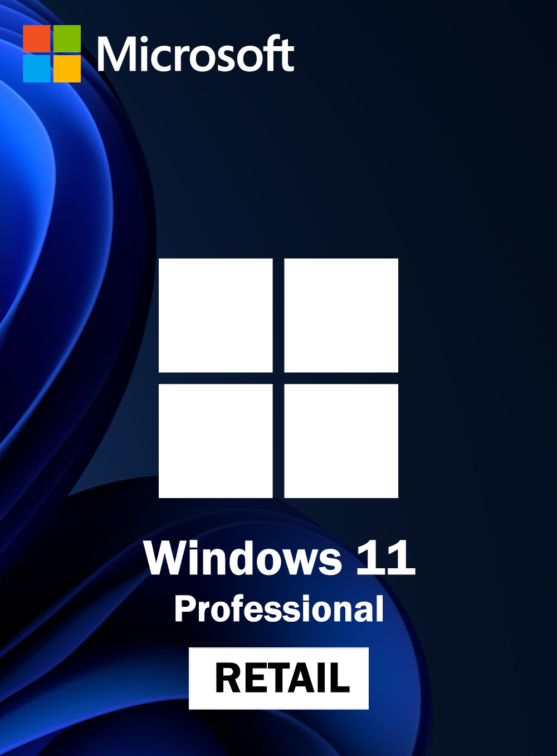
Task: Click the "Microsoft" wordmark text
Action: [196, 54]
